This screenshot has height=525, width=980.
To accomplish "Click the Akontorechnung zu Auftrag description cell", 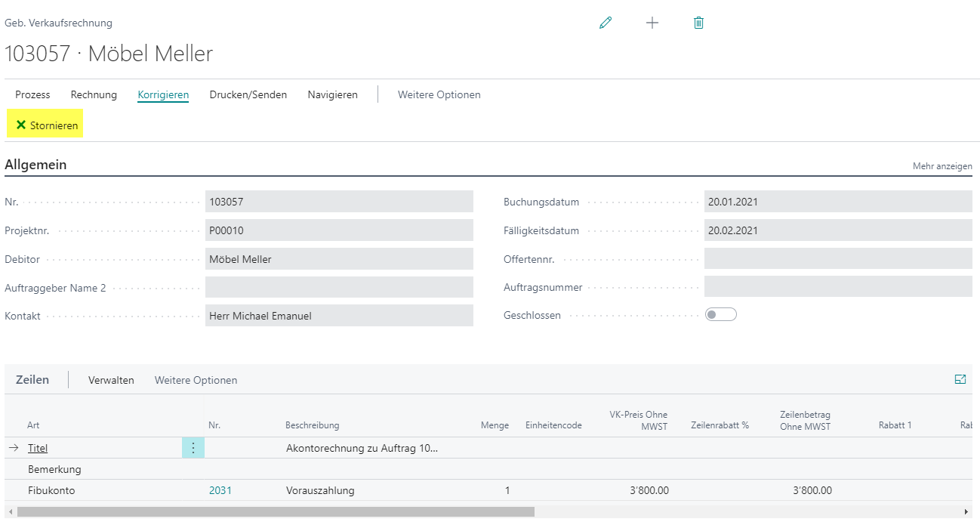I will point(362,448).
